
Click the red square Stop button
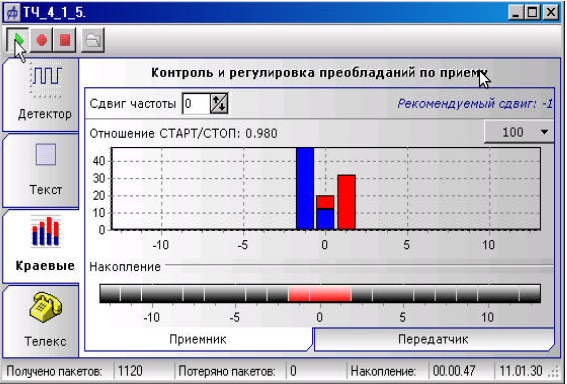pos(65,40)
